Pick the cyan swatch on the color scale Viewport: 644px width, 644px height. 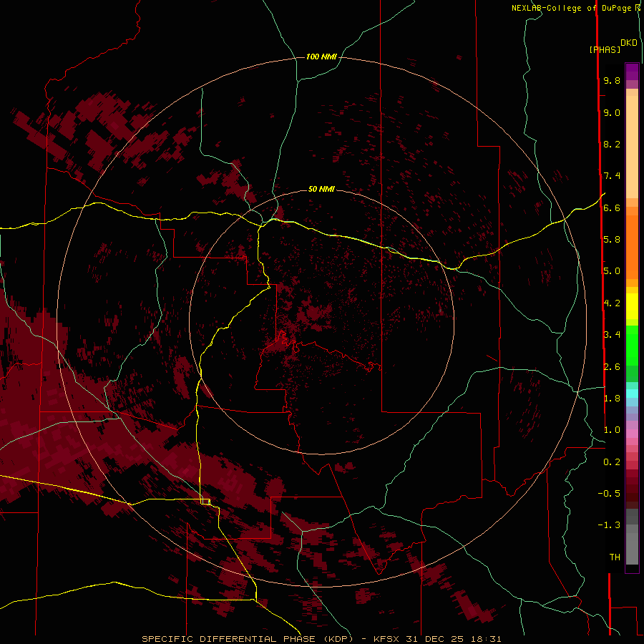(x=632, y=394)
